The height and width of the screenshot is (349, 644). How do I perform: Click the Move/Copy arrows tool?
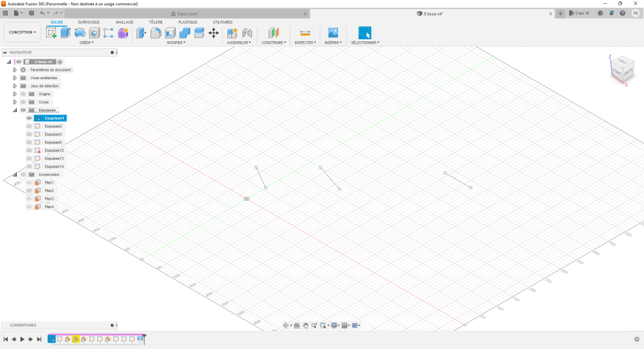[214, 33]
